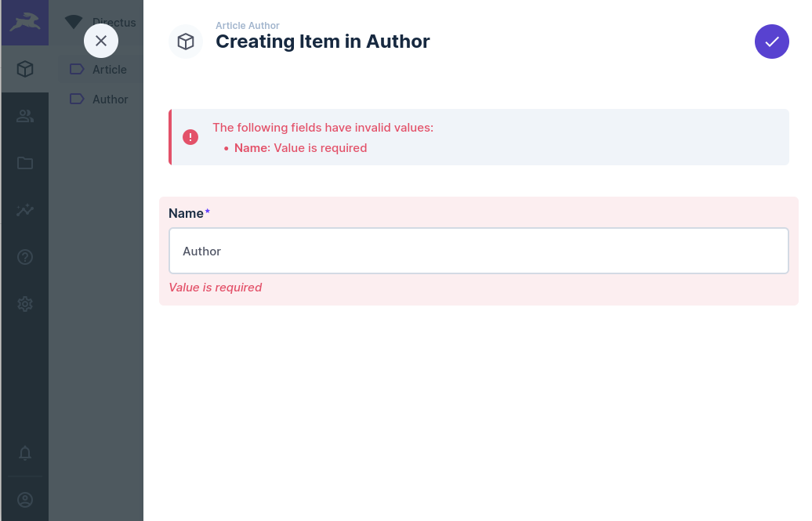Open the Settings gear icon
The width and height of the screenshot is (812, 521).
coord(24,304)
